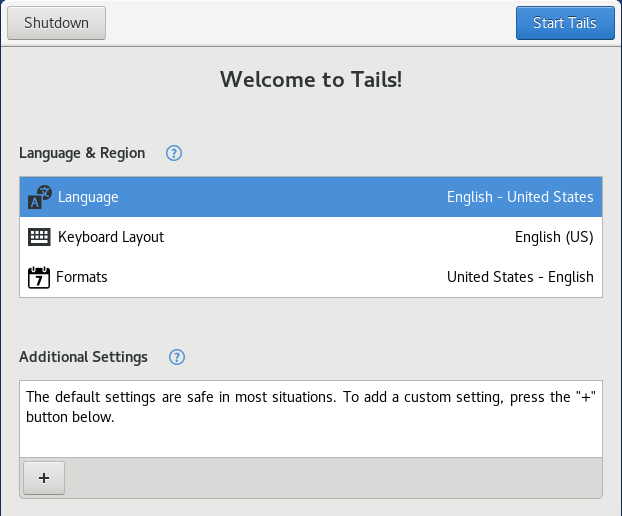Viewport: 622px width, 516px height.
Task: Click the Start Tails button
Action: pos(565,23)
